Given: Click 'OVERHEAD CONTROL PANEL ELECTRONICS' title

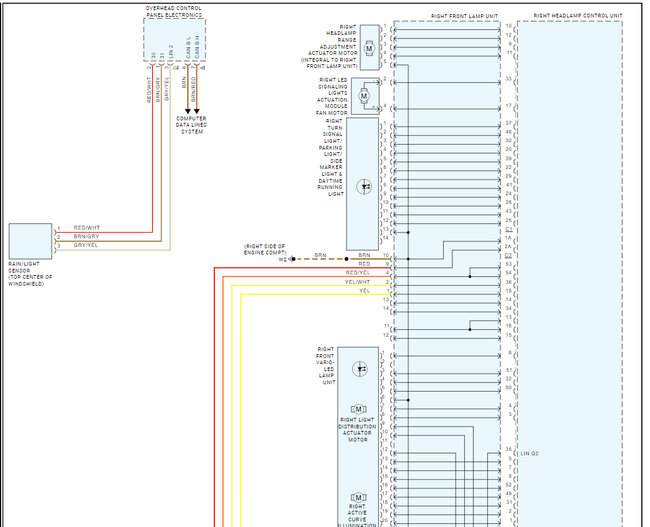Looking at the screenshot, I should coord(174,12).
